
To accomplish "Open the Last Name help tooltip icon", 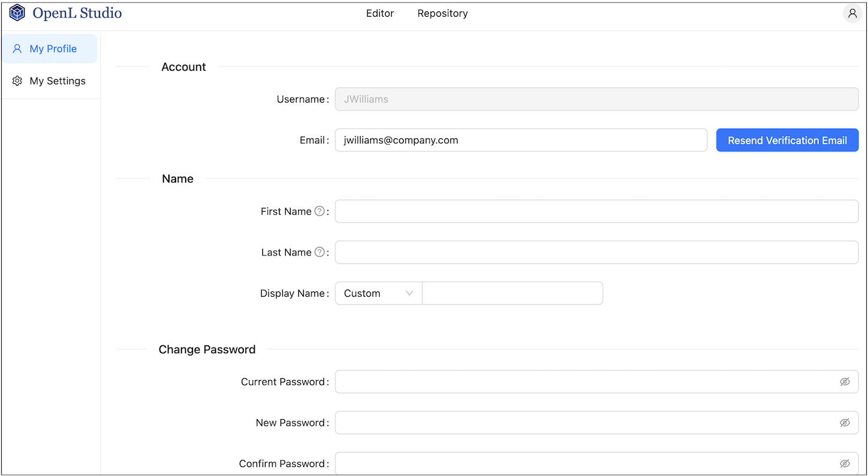I will (319, 252).
